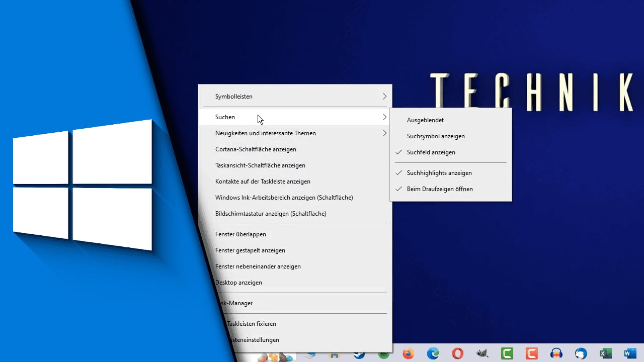Launch Microsoft Edge from the taskbar

[x=433, y=353]
